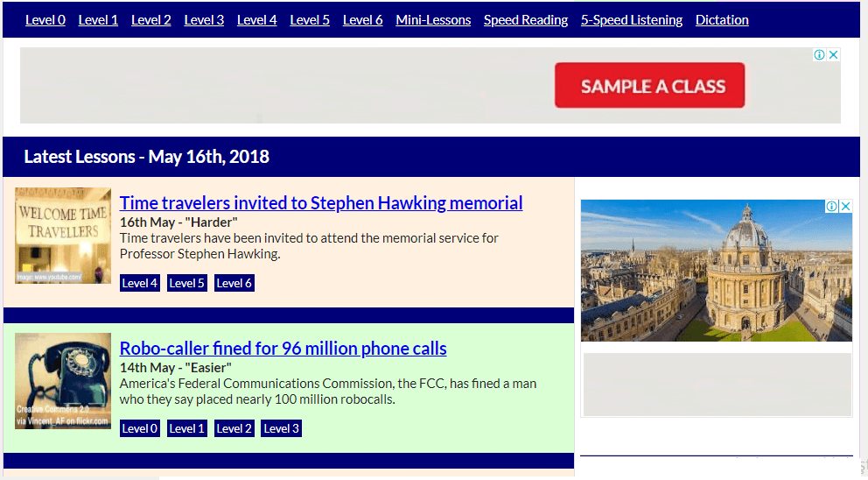
Task: Click the Latest Lessons - May 16th, 2018 heading
Action: tap(147, 157)
